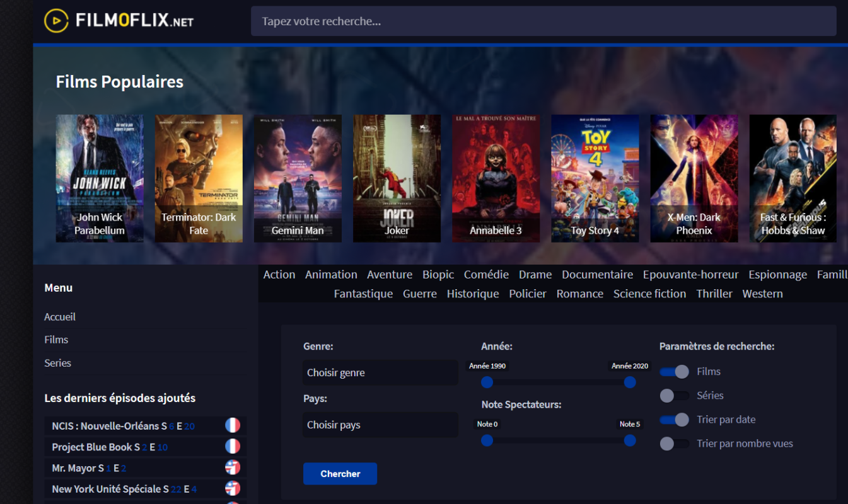848x504 pixels.
Task: Open Series from the sidebar Menu
Action: coord(57,363)
